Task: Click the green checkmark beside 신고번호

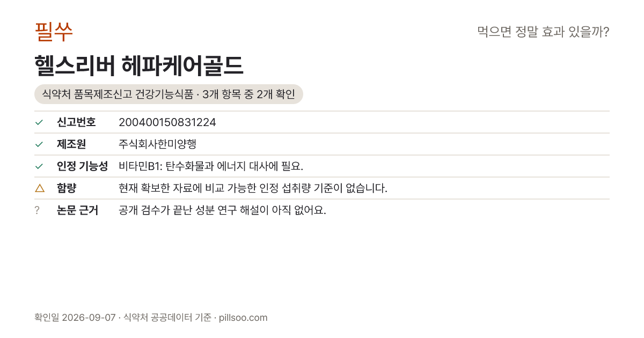Action: (x=39, y=122)
